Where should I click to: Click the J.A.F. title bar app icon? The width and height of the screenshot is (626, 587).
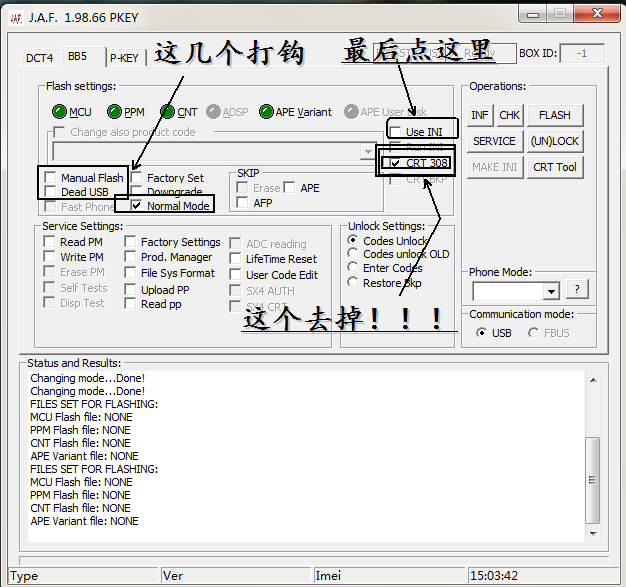(16, 18)
